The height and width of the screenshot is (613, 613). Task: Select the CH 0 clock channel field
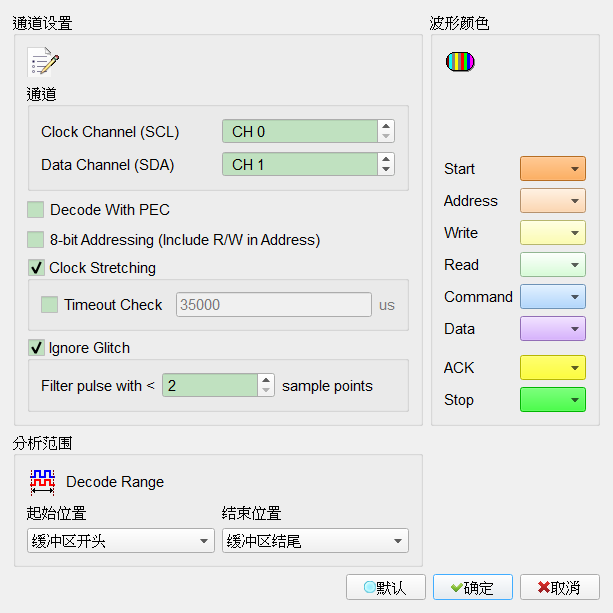pos(300,131)
